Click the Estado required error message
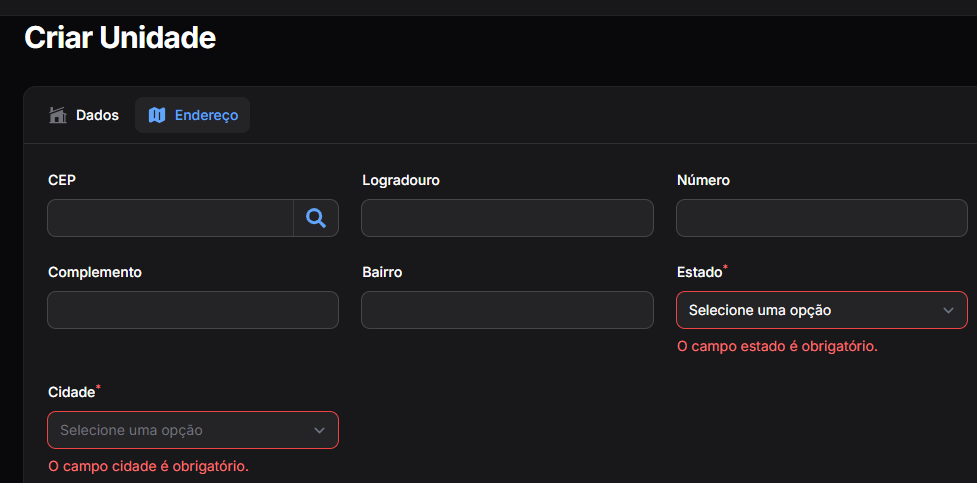 (x=777, y=346)
